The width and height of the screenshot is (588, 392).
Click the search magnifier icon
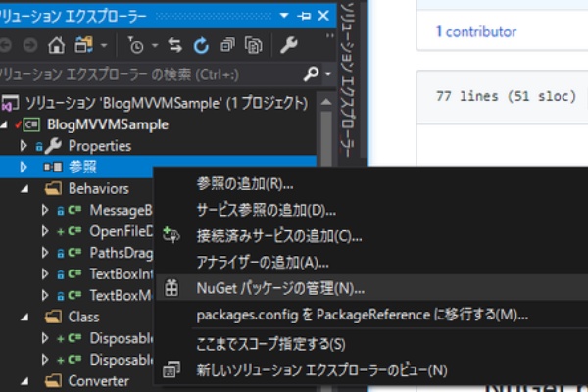[x=311, y=73]
